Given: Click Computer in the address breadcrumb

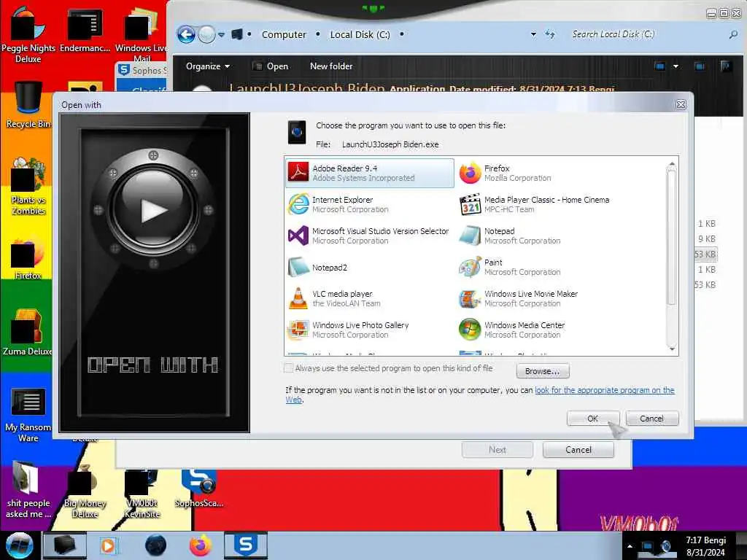Looking at the screenshot, I should pyautogui.click(x=284, y=34).
